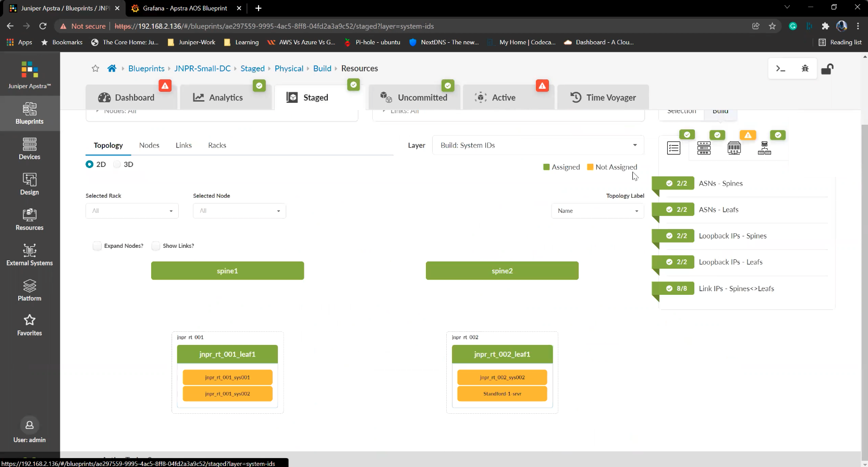The width and height of the screenshot is (868, 467).
Task: Enable the Show Links checkbox
Action: 156,246
